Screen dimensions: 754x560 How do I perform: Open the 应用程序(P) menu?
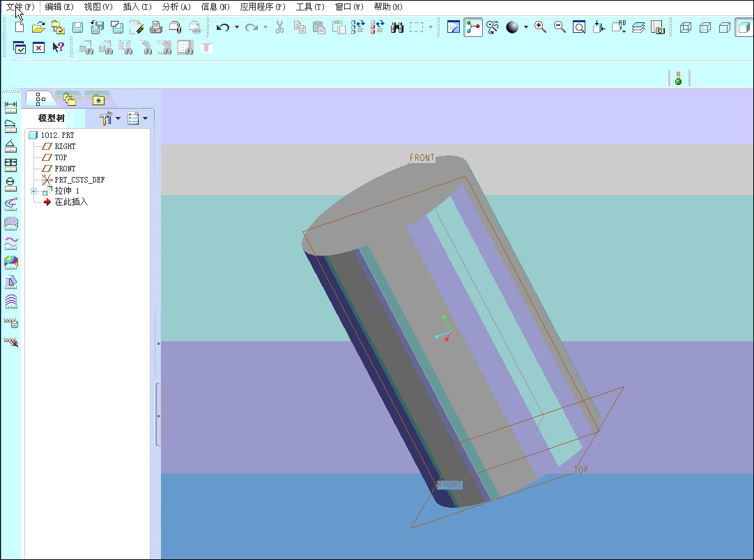[263, 7]
